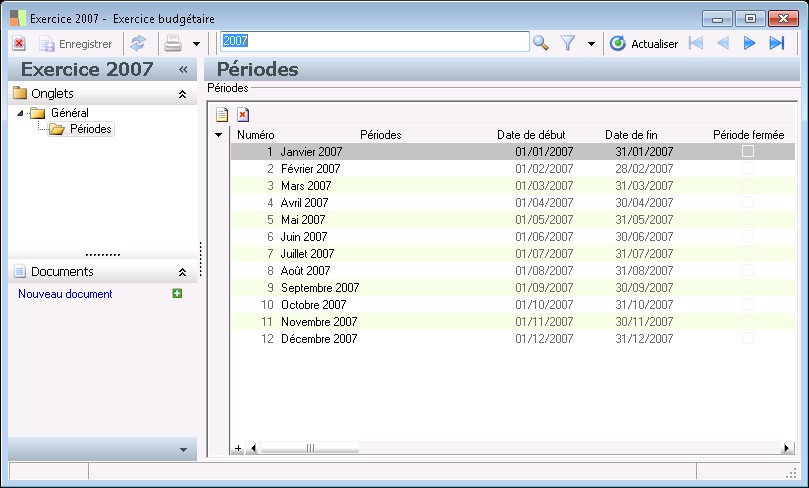
Task: Click the green plus icon beside Nouveau document
Action: (177, 294)
